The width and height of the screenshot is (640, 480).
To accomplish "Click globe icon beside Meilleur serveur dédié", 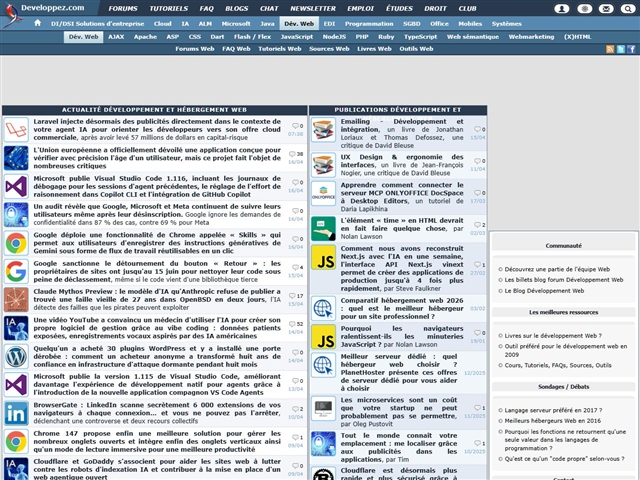I will [323, 365].
